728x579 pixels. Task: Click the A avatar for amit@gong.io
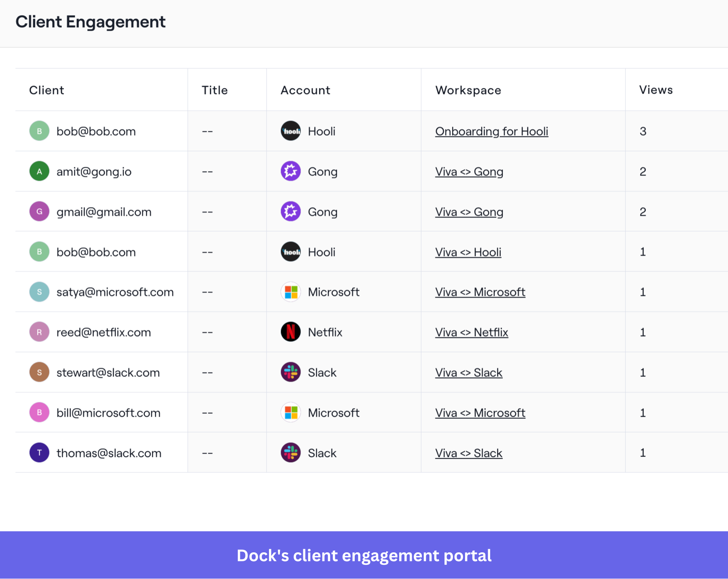[39, 171]
